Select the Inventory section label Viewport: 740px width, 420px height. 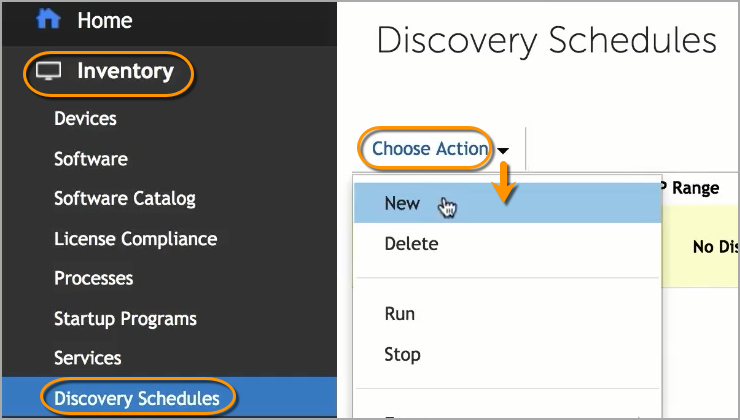(x=125, y=71)
